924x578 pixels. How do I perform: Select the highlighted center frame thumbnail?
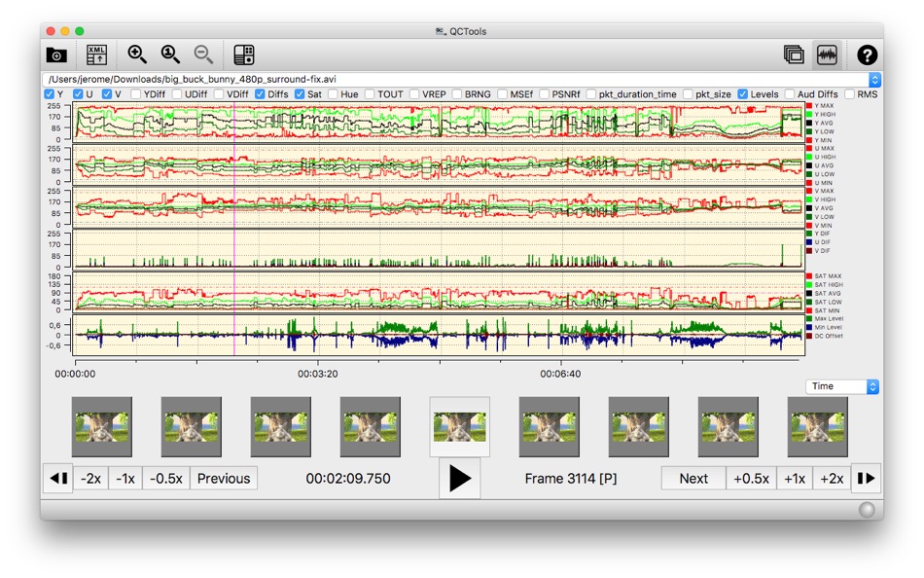[x=460, y=426]
